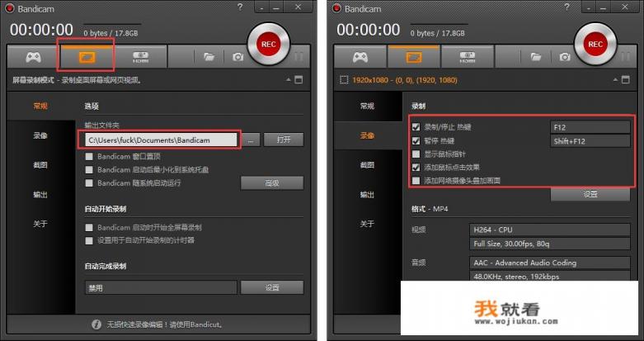The height and width of the screenshot is (341, 644).
Task: Enable '显示鼠标指针' checkbox
Action: pyautogui.click(x=416, y=154)
